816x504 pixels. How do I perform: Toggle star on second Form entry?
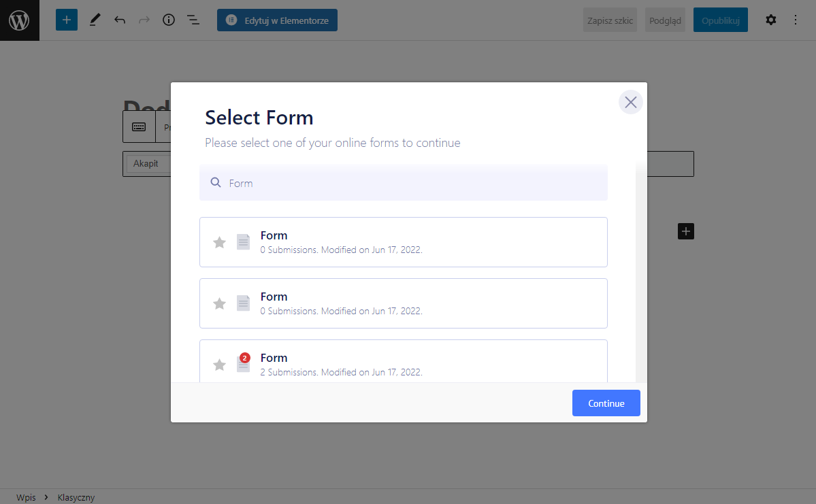pos(219,303)
